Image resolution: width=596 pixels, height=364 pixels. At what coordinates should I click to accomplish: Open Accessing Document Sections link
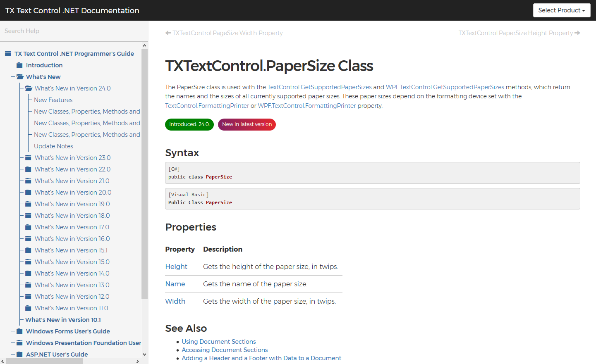pos(225,350)
